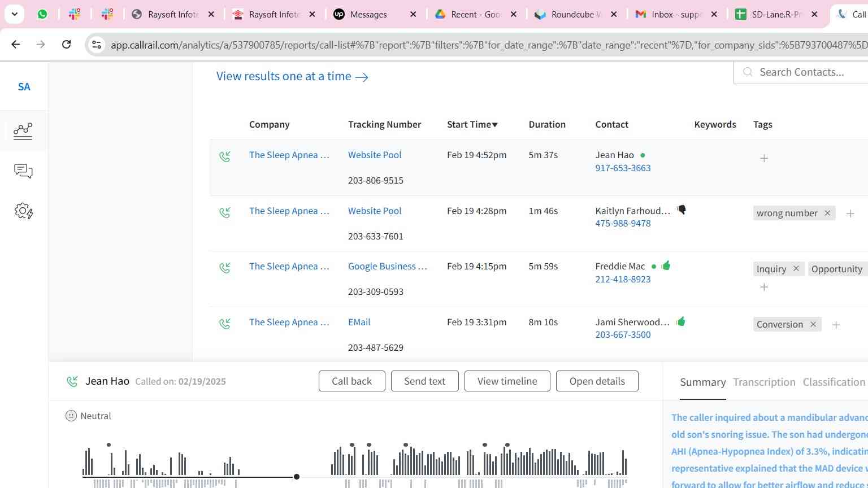Screen dimensions: 868x488
Task: Click inbound call icon in Jami Sherwood row
Action: [x=225, y=324]
